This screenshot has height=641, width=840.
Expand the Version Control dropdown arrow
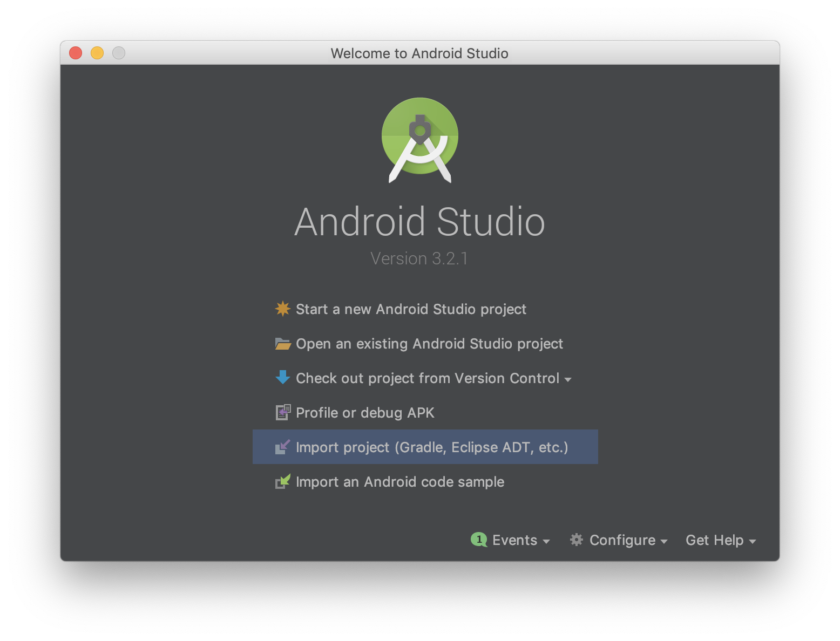point(568,379)
